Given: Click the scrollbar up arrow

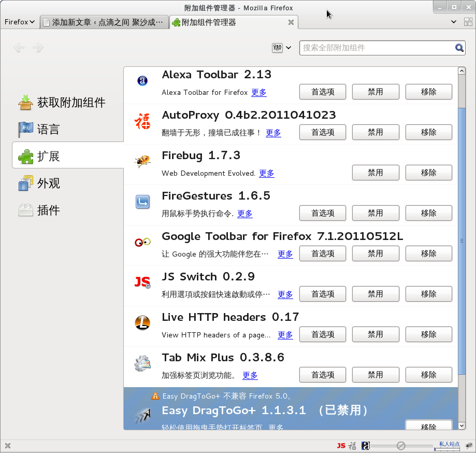Looking at the screenshot, I should point(461,71).
